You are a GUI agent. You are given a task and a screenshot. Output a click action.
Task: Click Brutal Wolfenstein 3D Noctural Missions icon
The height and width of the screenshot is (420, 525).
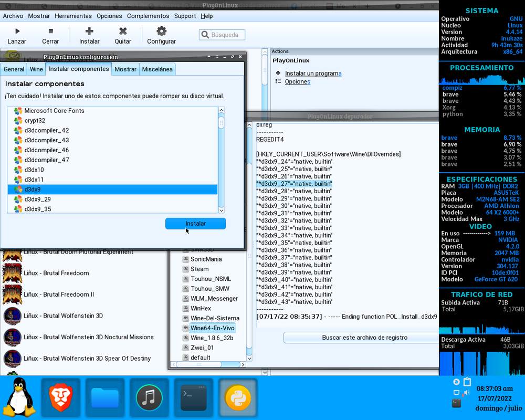click(x=13, y=337)
